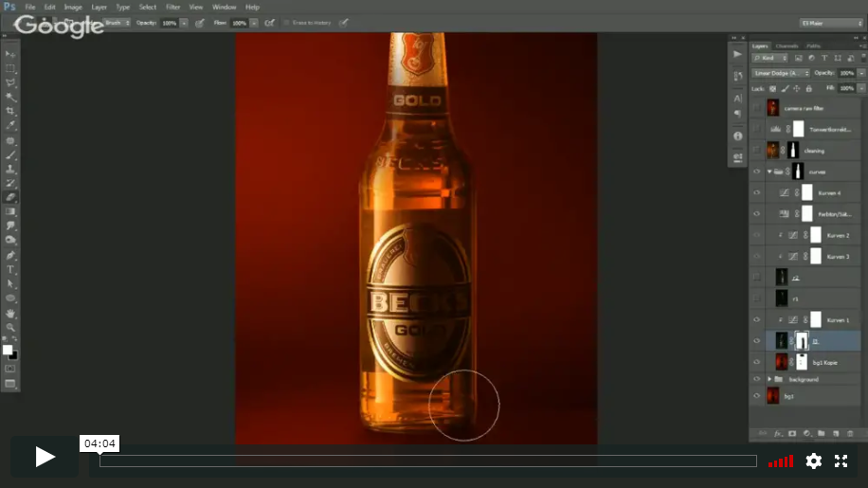
Task: Toggle lock image pixels
Action: [x=785, y=88]
